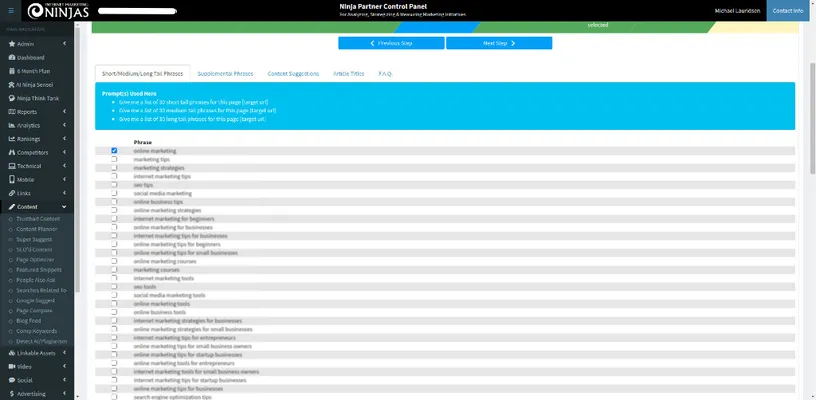Check the "marketing tips" phrase checkbox
816x400 pixels.
(114, 159)
